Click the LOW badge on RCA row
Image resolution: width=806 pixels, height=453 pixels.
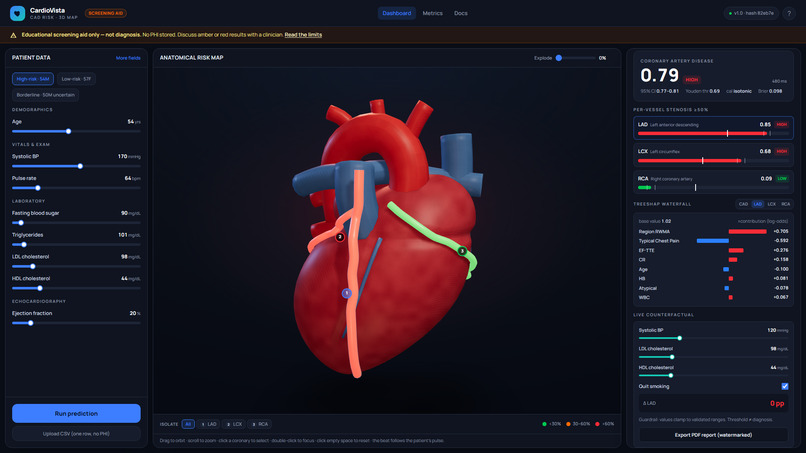point(782,178)
